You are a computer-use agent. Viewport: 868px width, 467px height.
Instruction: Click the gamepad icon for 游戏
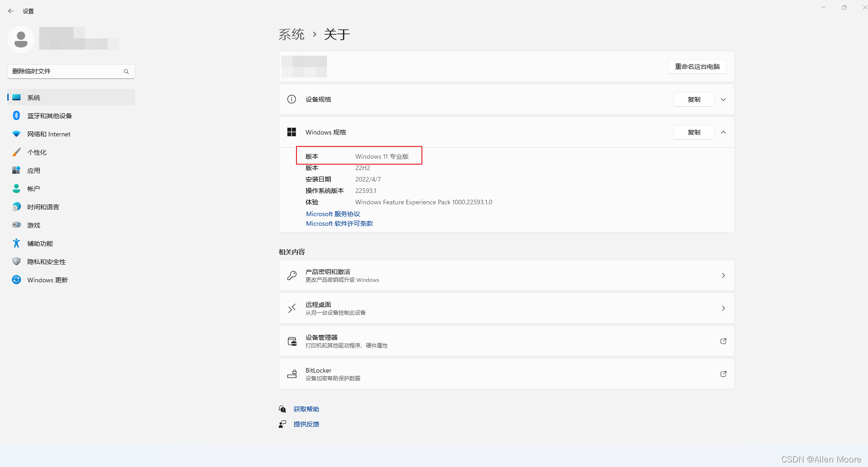(x=16, y=225)
